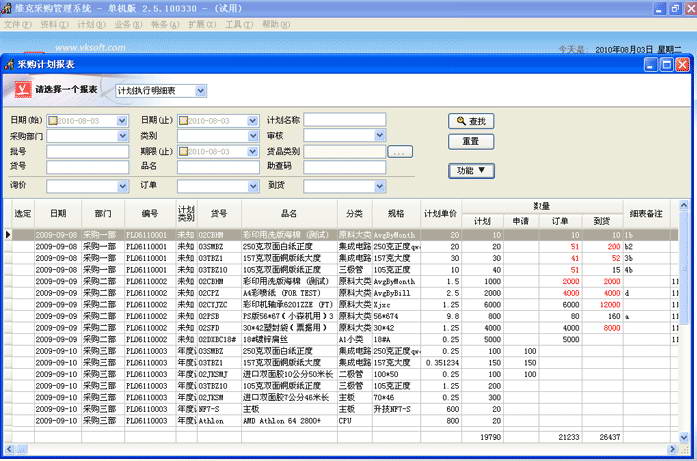Click the ... browse button beside 货品类别
This screenshot has width=697, height=461.
click(400, 152)
